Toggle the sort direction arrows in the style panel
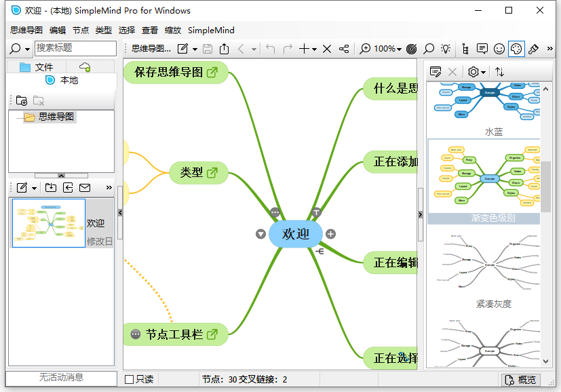561x392 pixels. pos(501,72)
